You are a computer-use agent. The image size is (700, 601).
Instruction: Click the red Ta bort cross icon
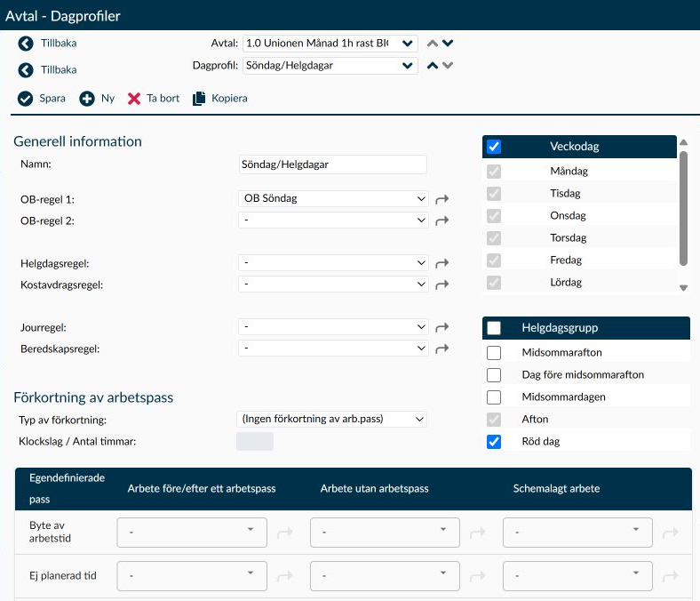tap(134, 99)
